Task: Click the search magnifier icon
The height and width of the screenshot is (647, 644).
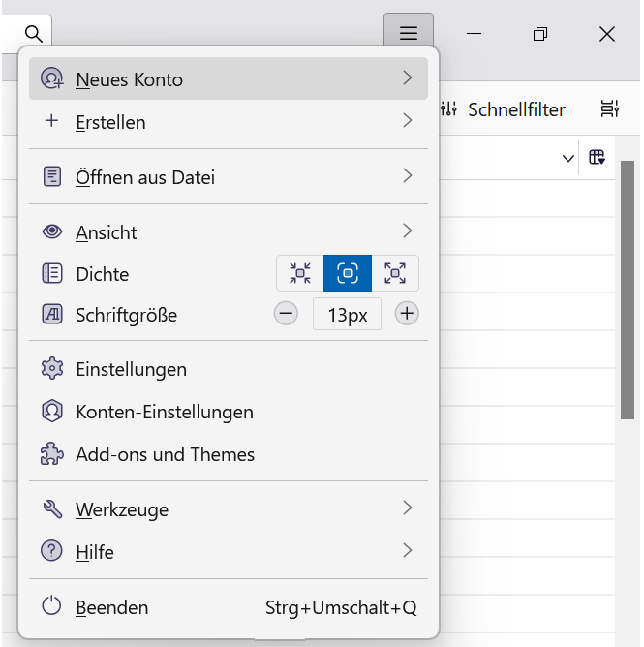Action: tap(34, 34)
